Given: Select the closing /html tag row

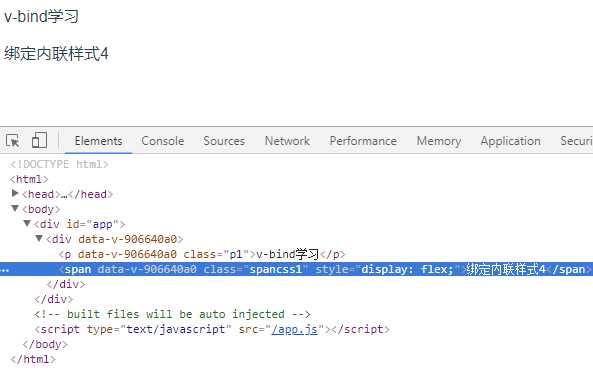Looking at the screenshot, I should (33, 359).
